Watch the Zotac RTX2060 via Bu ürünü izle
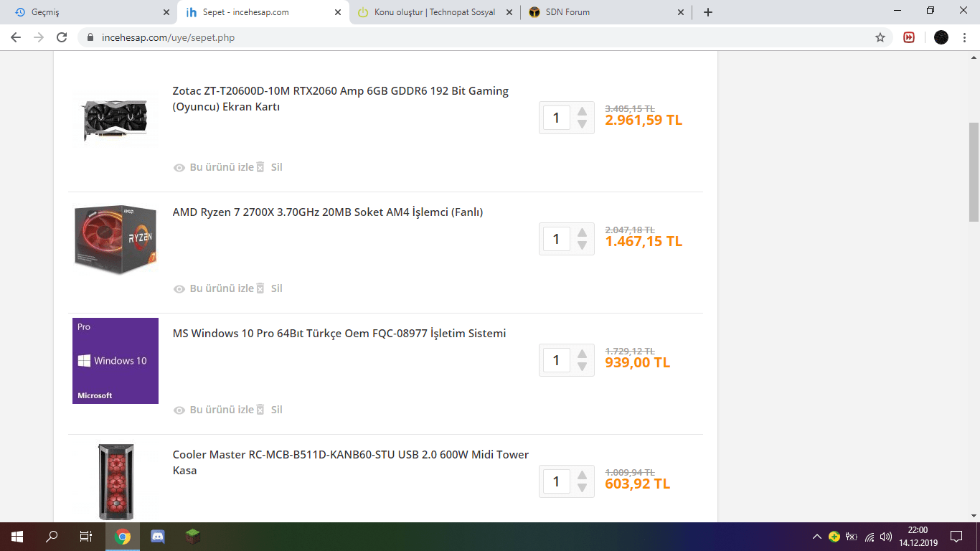This screenshot has height=551, width=980. point(214,167)
